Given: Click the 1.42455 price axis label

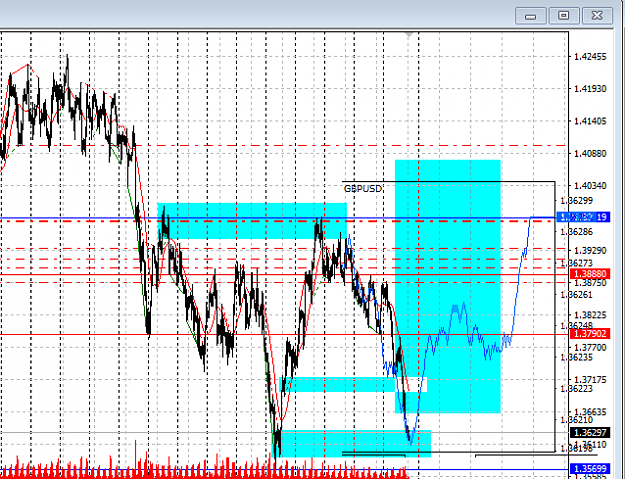Looking at the screenshot, I should (590, 57).
